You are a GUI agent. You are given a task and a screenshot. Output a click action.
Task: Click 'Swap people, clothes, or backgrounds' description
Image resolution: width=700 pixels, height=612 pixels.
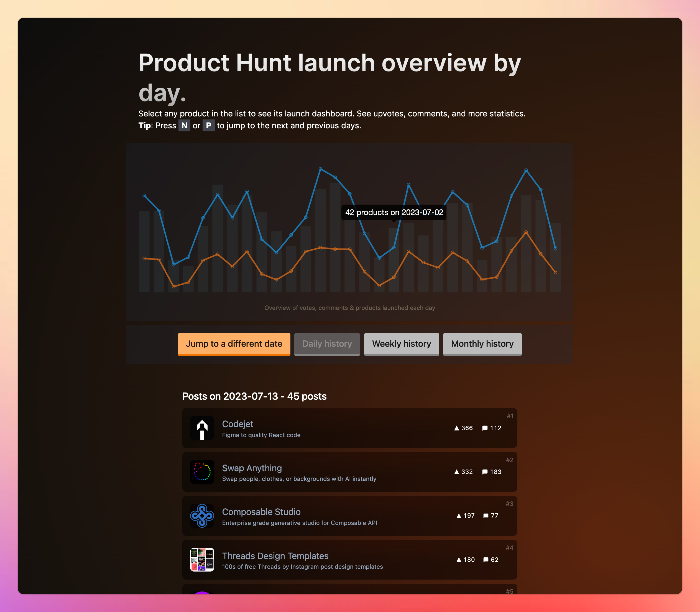(299, 479)
